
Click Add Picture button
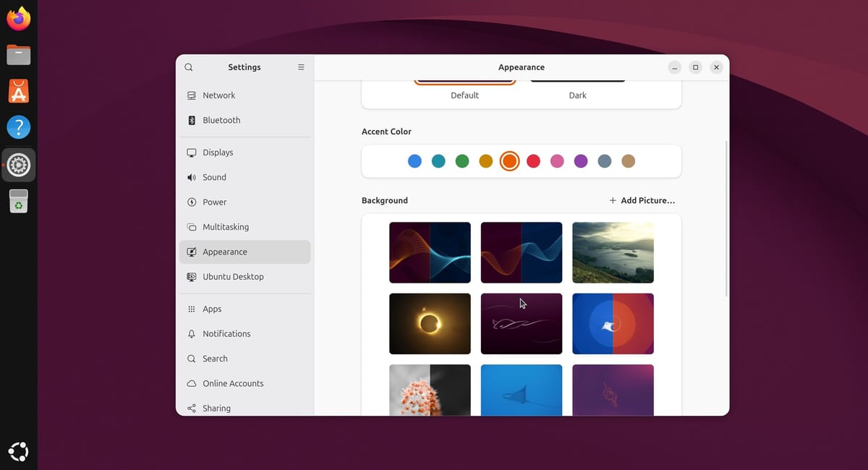pos(642,200)
